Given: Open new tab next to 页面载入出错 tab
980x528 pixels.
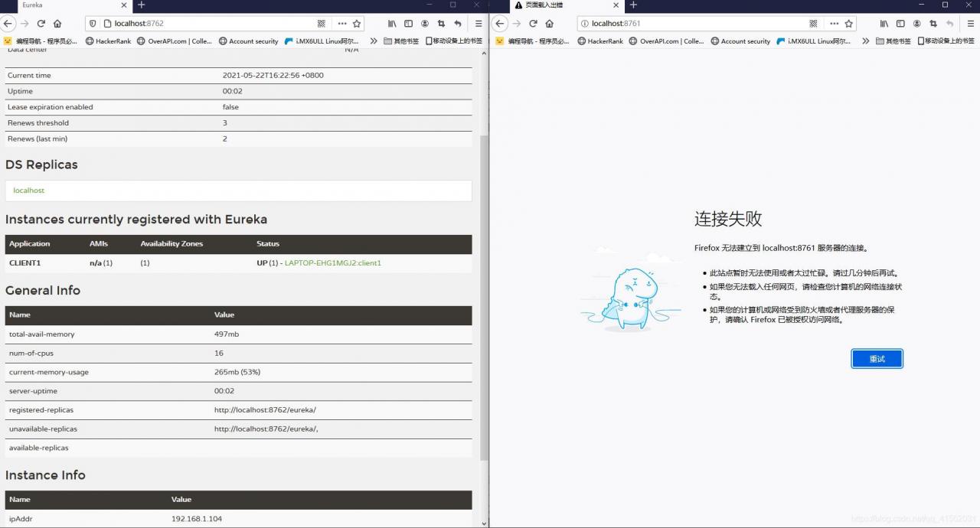Looking at the screenshot, I should (633, 5).
